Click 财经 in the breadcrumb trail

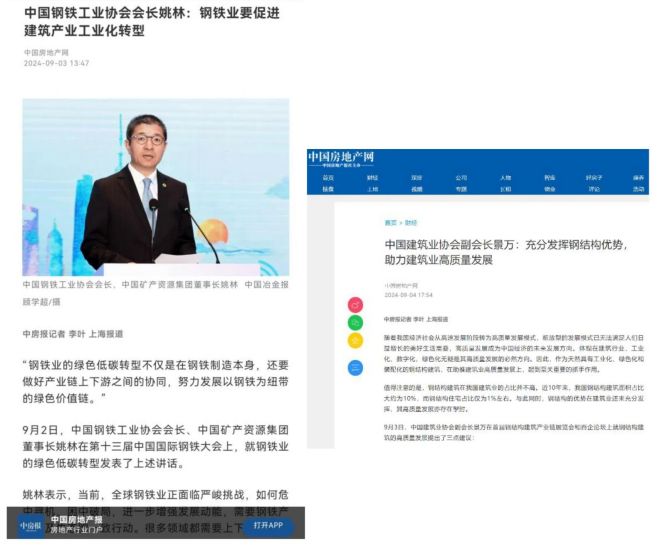pos(410,222)
